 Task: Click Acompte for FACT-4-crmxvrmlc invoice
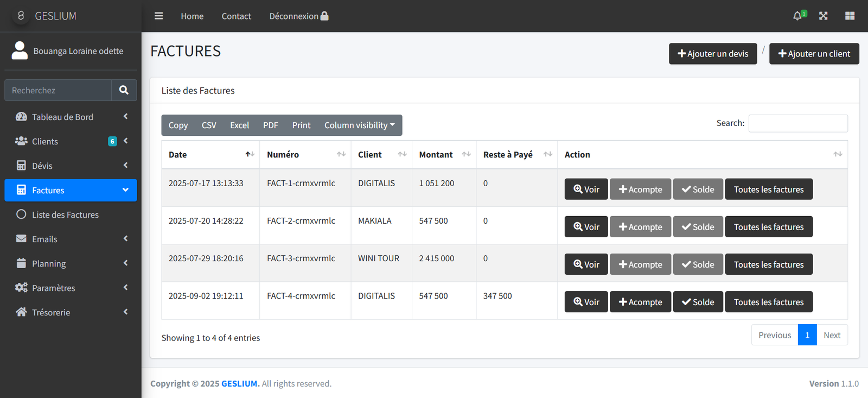click(640, 302)
